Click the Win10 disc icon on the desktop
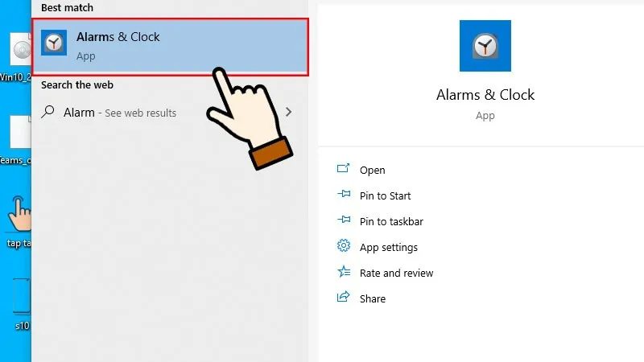This screenshot has height=362, width=644. tap(21, 49)
